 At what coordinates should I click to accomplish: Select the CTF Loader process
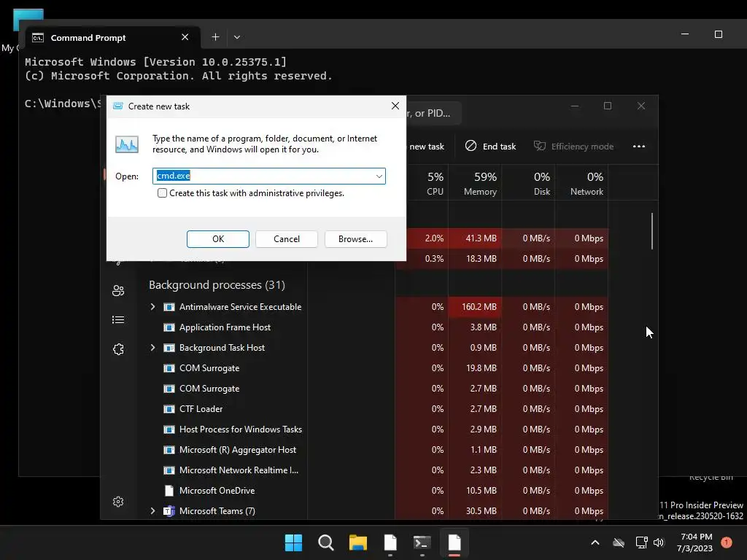click(201, 409)
